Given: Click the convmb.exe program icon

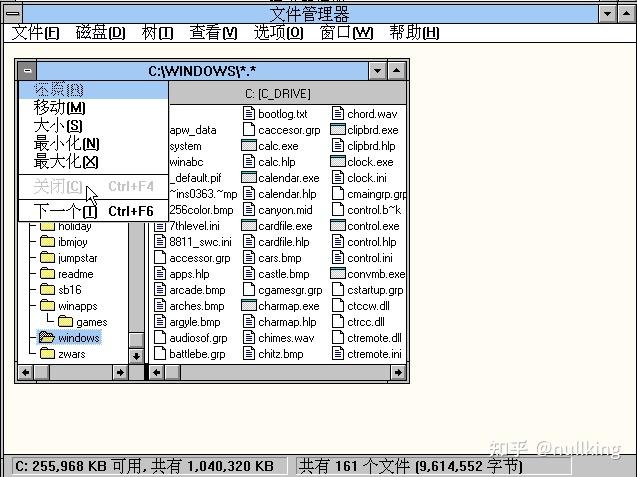Looking at the screenshot, I should (x=338, y=273).
